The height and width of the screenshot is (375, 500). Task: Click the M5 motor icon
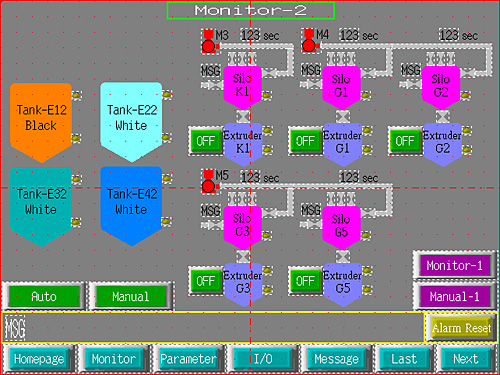click(x=209, y=181)
